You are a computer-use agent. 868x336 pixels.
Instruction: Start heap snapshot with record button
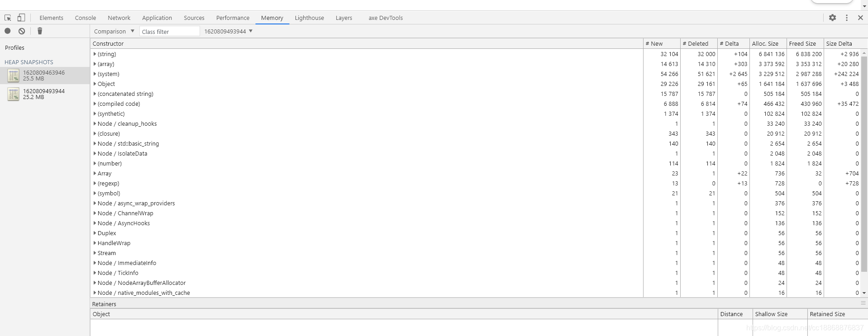[8, 31]
